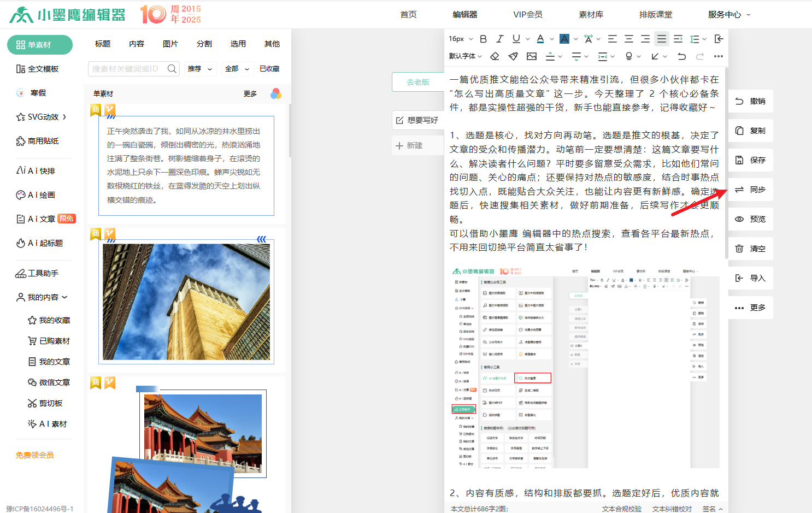
Task: Toggle justified text alignment
Action: (x=662, y=39)
